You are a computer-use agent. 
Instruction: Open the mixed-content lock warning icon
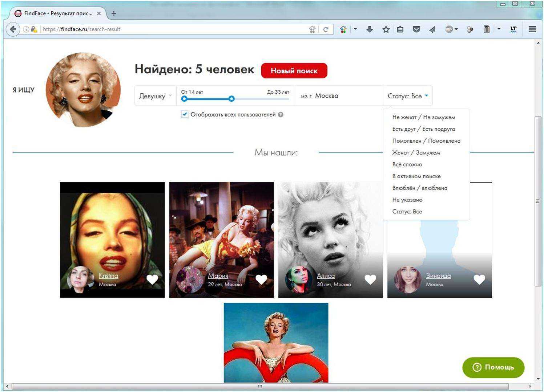[x=34, y=29]
